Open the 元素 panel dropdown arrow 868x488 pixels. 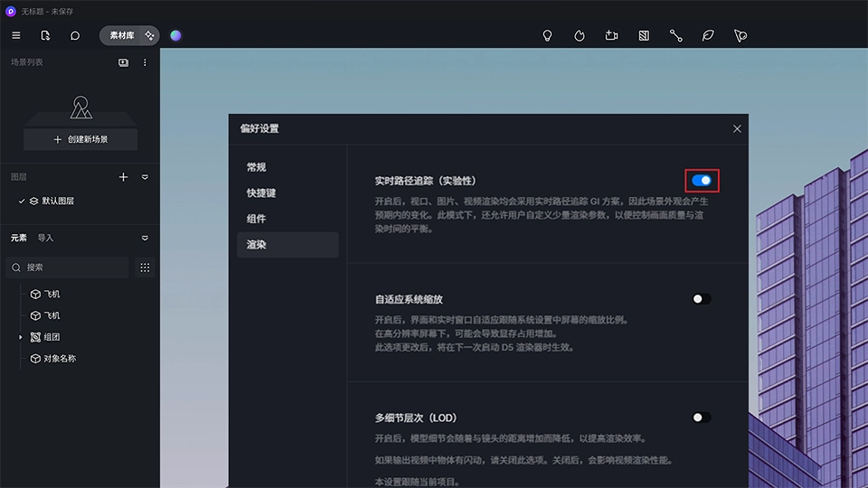click(x=145, y=239)
